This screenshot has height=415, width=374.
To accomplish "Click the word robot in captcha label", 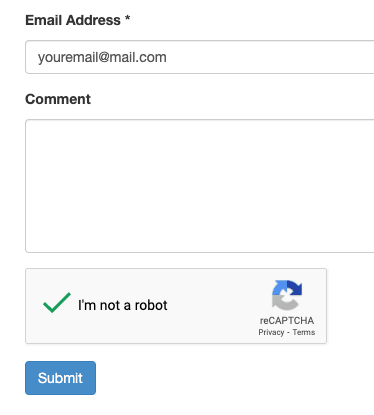I will [x=151, y=305].
